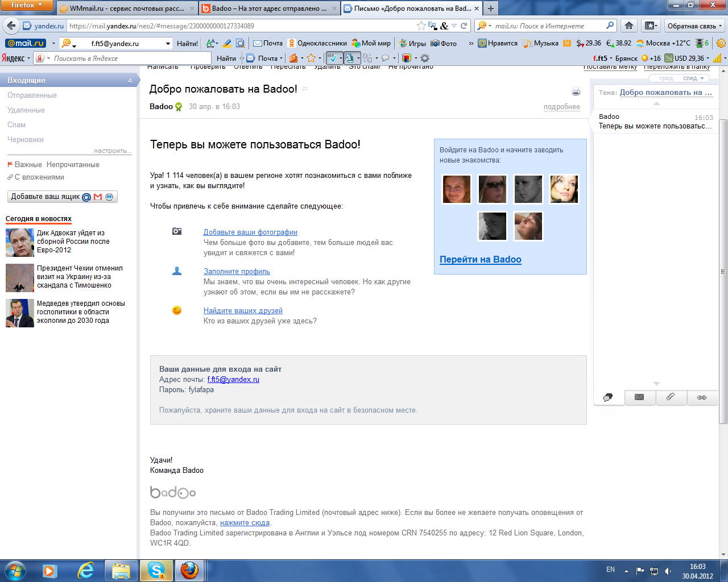Open Odnoklassniki from the Mail.ru toolbar
Image resolution: width=728 pixels, height=582 pixels.
tap(317, 43)
